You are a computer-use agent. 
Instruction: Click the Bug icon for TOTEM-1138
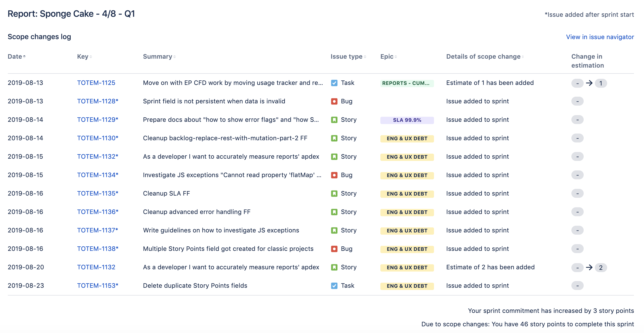pos(334,249)
